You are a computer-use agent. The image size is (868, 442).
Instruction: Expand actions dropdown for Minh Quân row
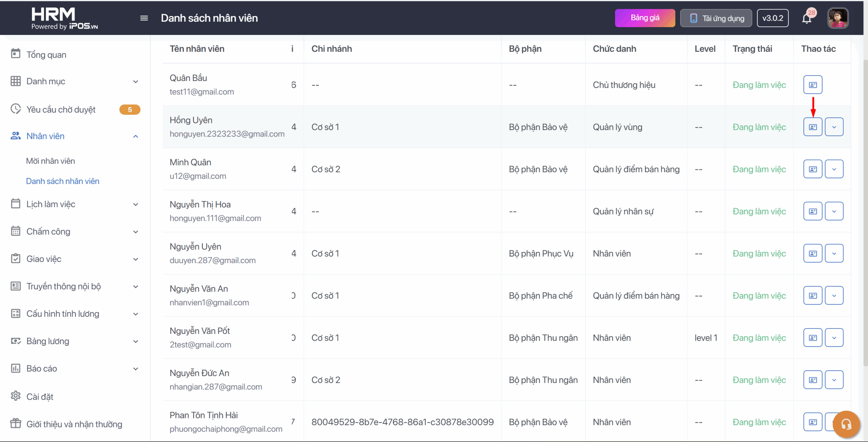[834, 169]
